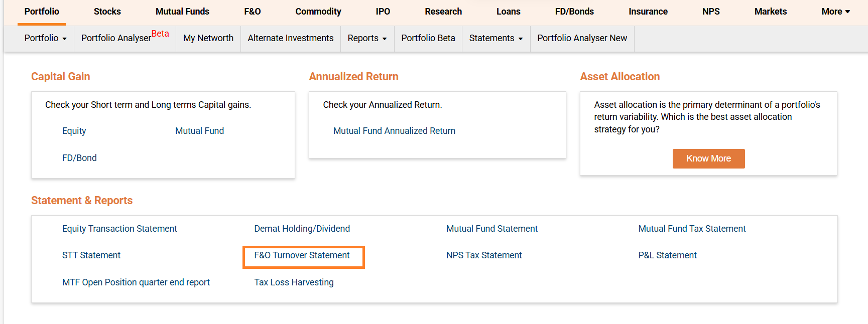Open the Statements dropdown menu
868x324 pixels.
495,38
